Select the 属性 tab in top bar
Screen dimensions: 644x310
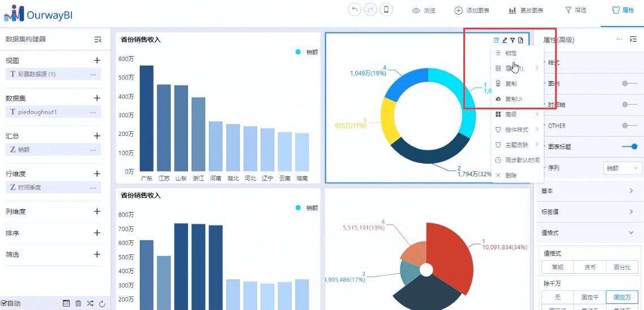point(623,10)
